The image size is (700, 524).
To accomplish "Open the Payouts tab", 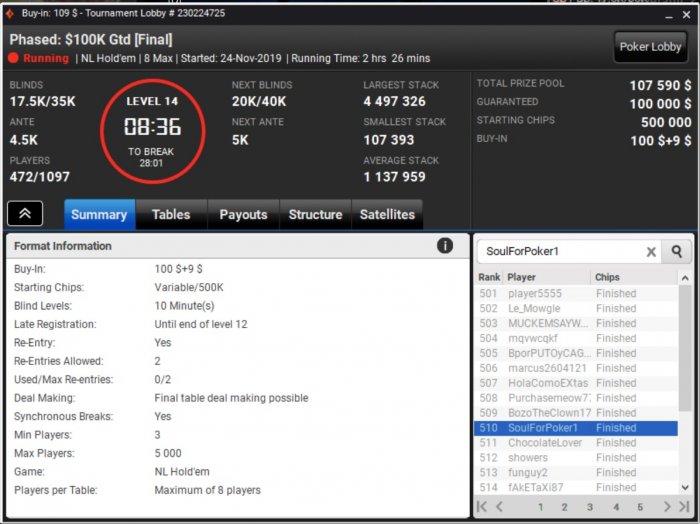I will pyautogui.click(x=243, y=215).
